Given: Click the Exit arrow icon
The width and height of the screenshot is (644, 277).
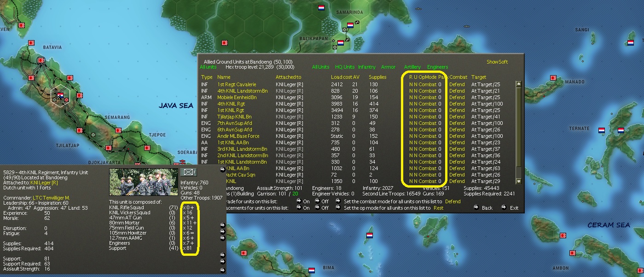Looking at the screenshot, I should point(503,208).
